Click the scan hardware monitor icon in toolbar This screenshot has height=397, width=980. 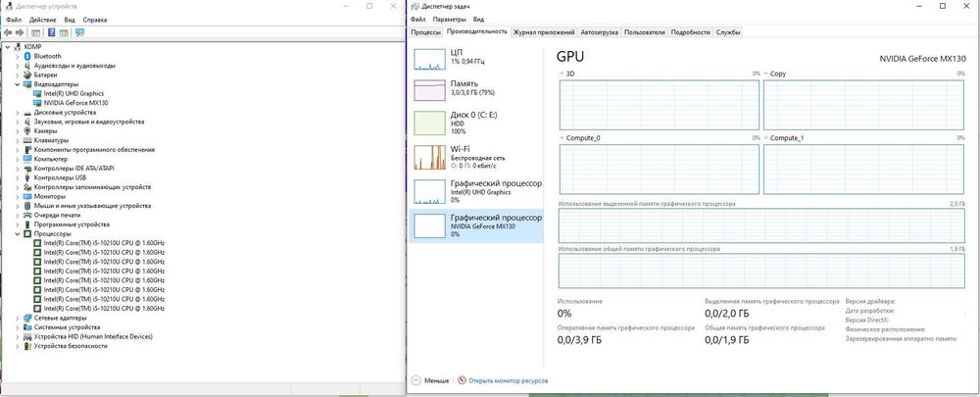pos(79,32)
